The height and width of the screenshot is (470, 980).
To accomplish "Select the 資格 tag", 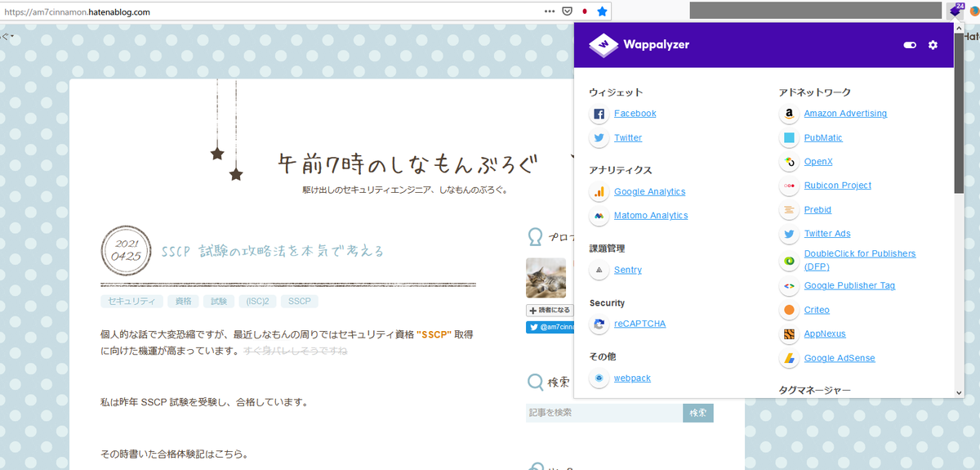I will click(x=183, y=302).
